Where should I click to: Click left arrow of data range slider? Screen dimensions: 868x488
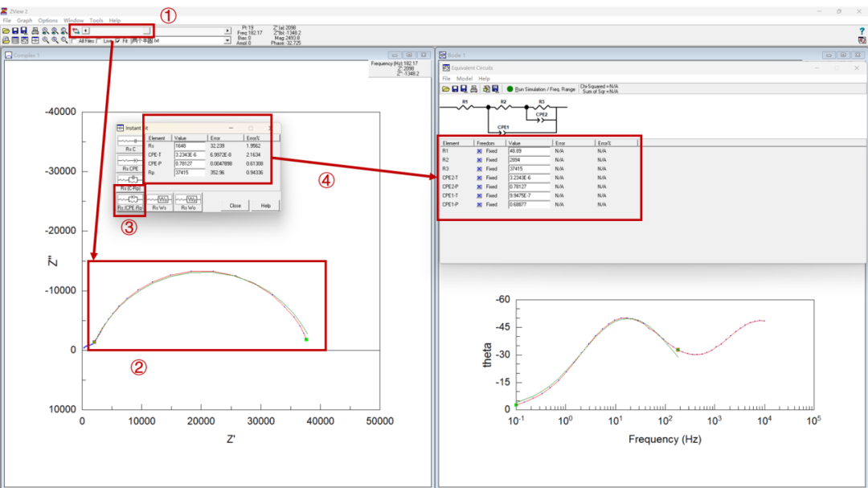click(86, 31)
